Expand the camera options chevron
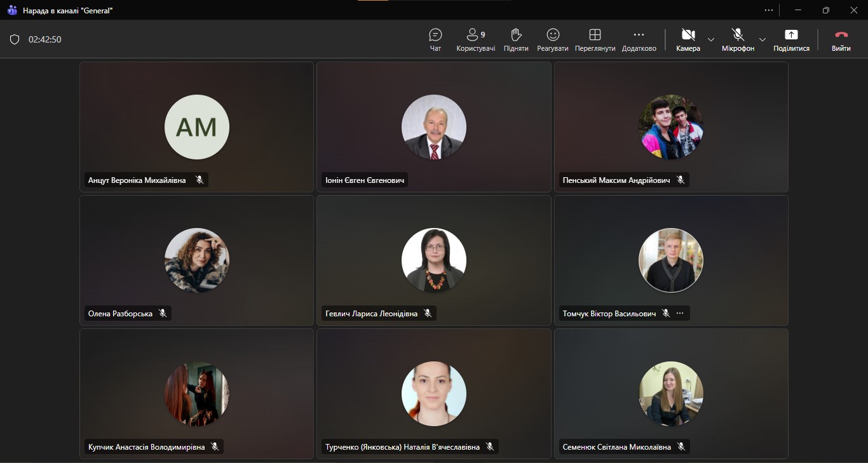The image size is (868, 463). 711,39
